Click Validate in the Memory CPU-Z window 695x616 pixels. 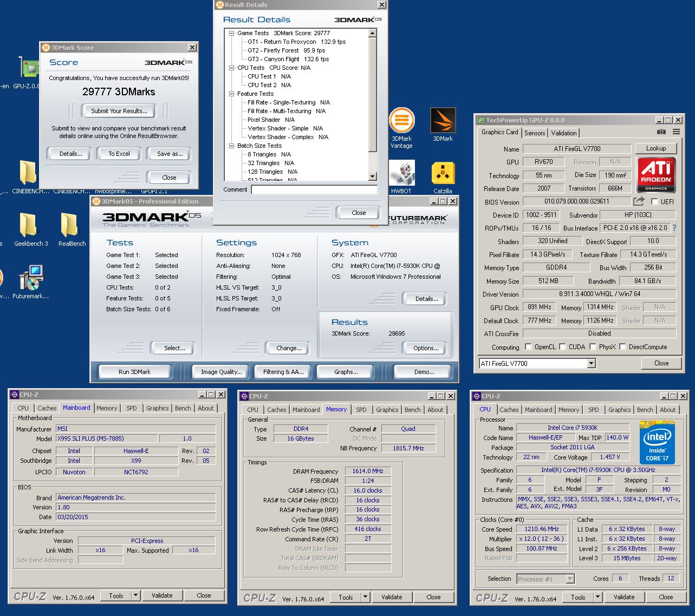[392, 597]
